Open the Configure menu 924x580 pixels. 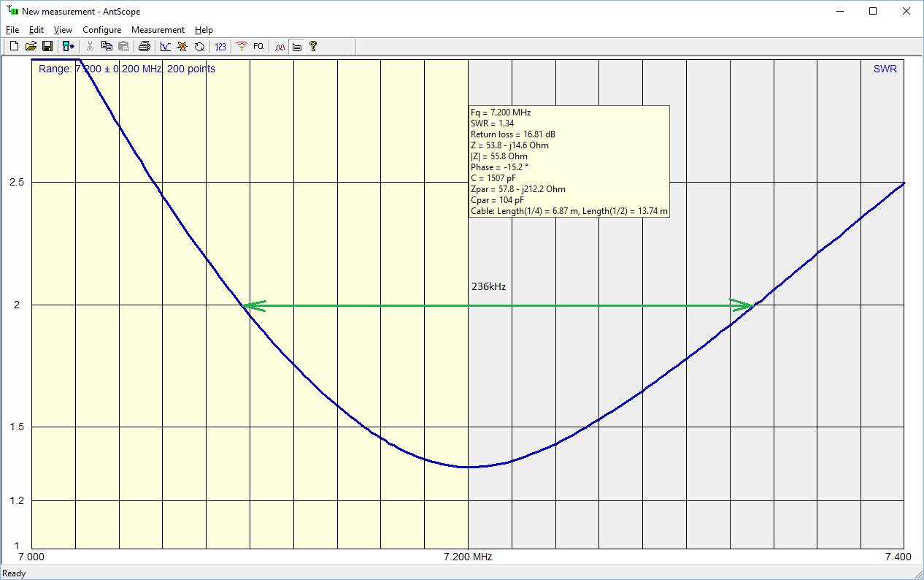101,30
